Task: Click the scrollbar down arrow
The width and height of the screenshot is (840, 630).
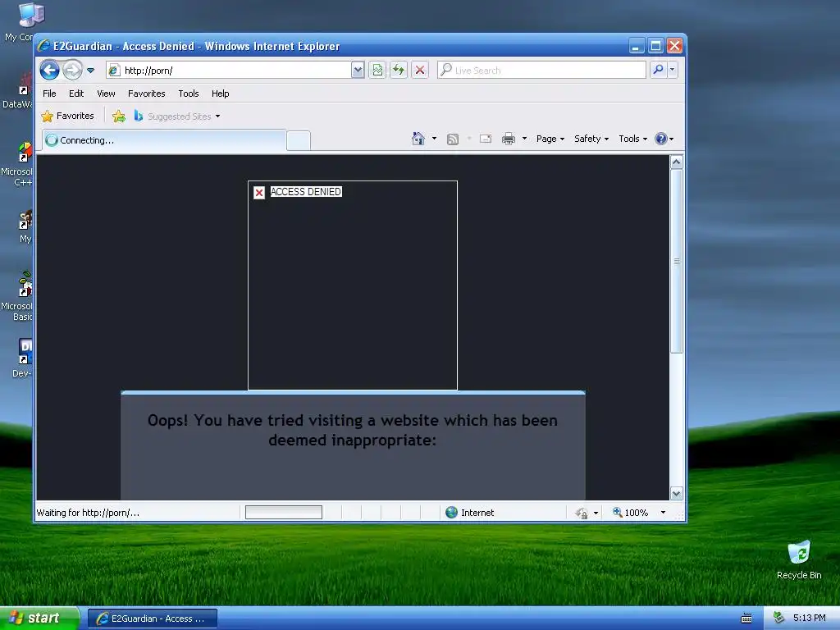Action: [677, 493]
